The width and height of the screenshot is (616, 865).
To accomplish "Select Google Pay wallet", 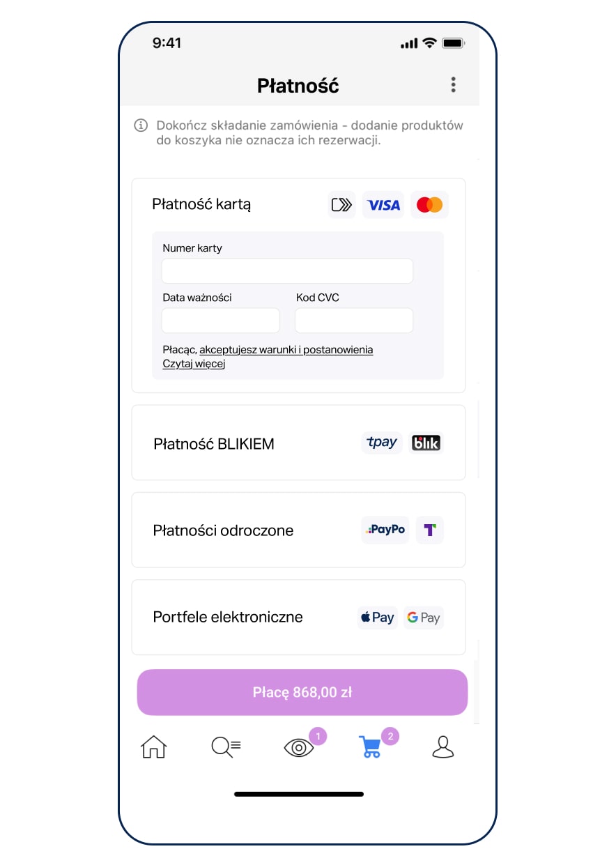I will pos(424,618).
